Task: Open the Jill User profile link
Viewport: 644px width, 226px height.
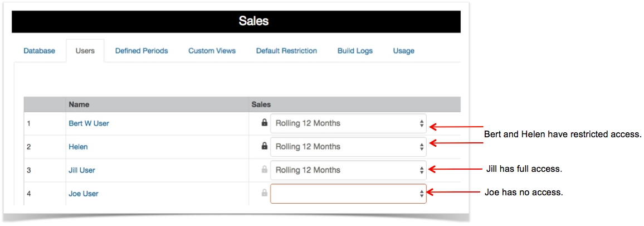Action: 85,170
